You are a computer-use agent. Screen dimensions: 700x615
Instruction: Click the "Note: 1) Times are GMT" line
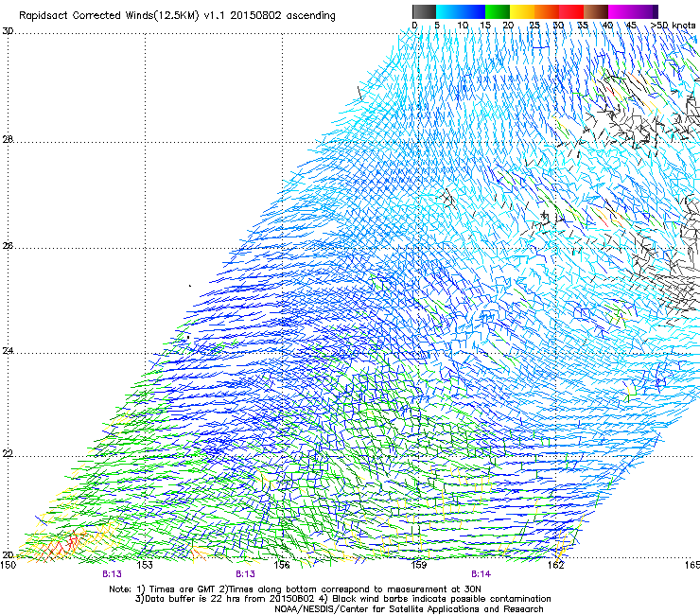click(x=295, y=589)
